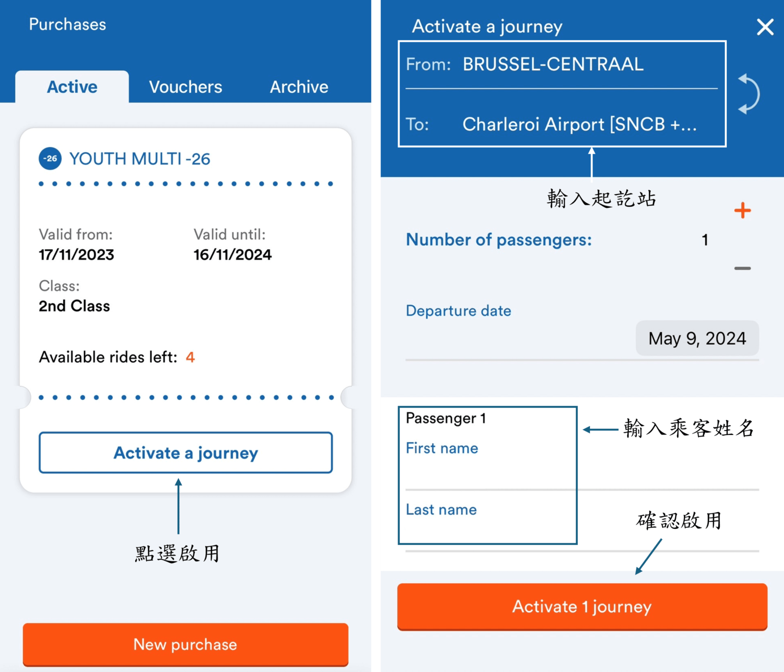784x672 pixels.
Task: Switch to the Archive tab
Action: pos(299,87)
